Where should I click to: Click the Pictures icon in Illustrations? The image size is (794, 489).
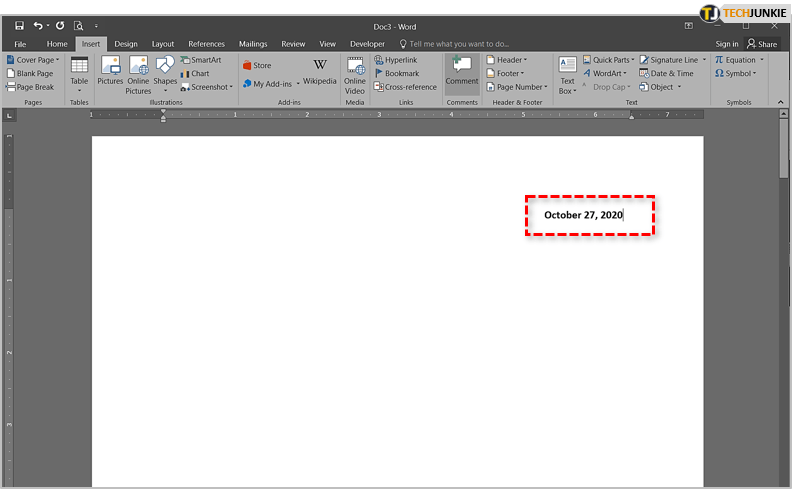point(110,70)
